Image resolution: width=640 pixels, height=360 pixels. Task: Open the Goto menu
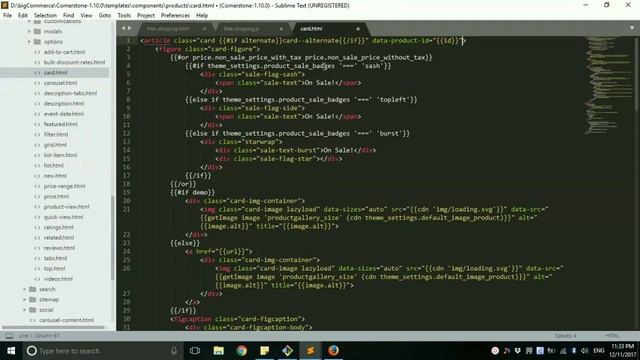[x=104, y=16]
